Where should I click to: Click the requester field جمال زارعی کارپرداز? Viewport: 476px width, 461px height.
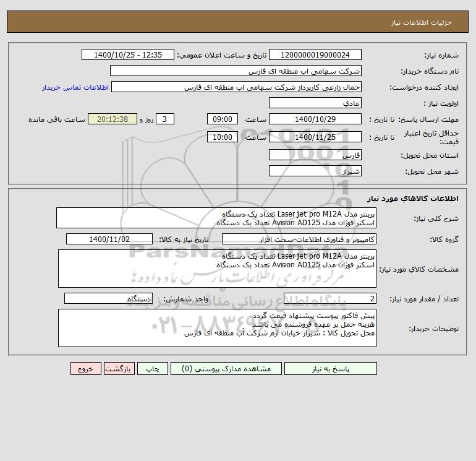pos(237,87)
